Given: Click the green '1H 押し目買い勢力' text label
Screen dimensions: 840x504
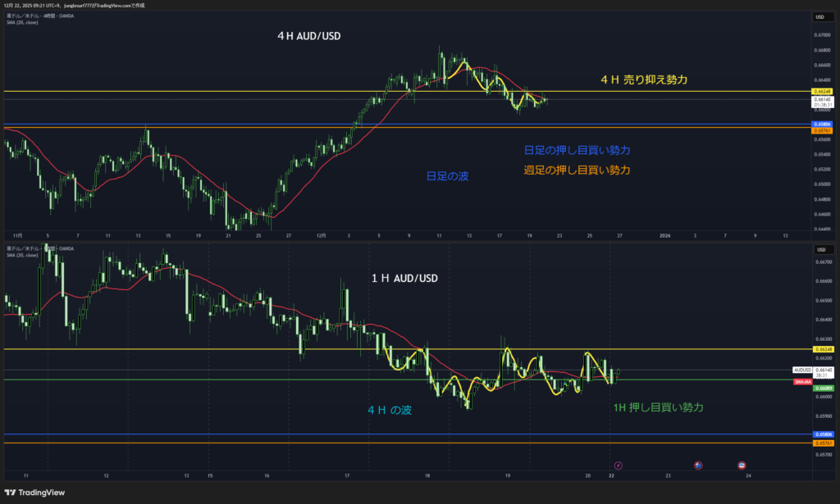Looking at the screenshot, I should point(658,407).
